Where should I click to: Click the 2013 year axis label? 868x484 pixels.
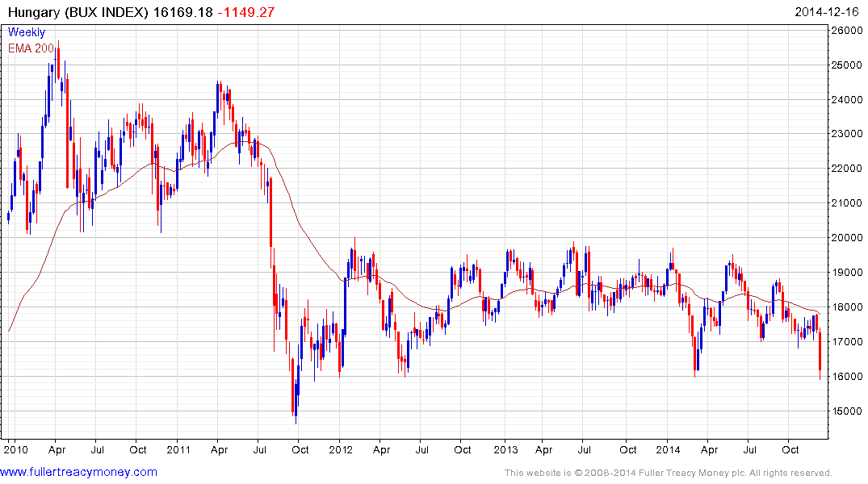[x=505, y=449]
